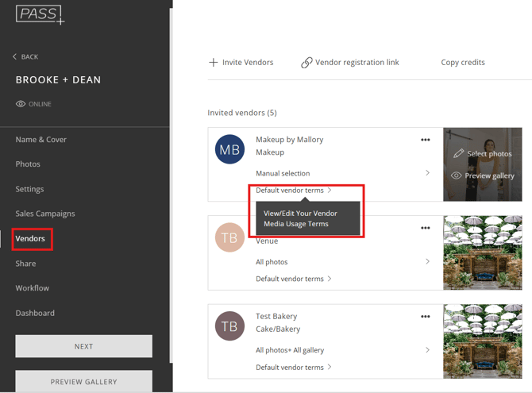The height and width of the screenshot is (393, 532).
Task: Click the PREVIEW GALLERY button
Action: 83,381
